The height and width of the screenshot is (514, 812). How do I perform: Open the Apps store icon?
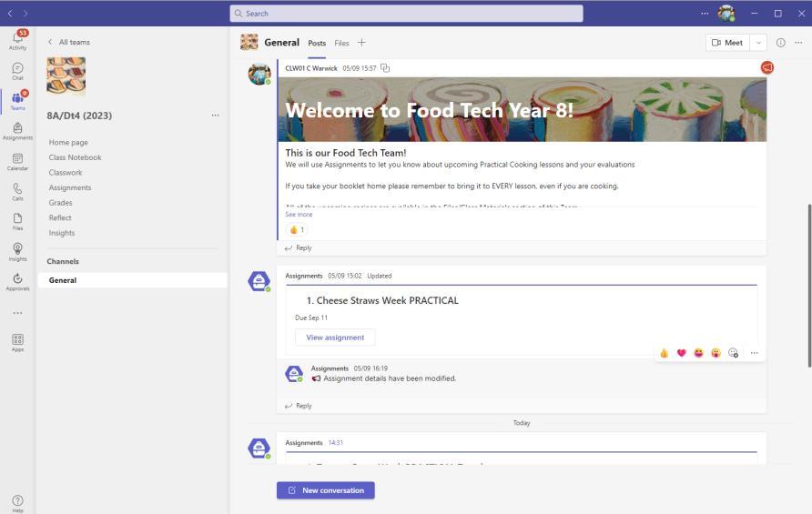(x=17, y=342)
